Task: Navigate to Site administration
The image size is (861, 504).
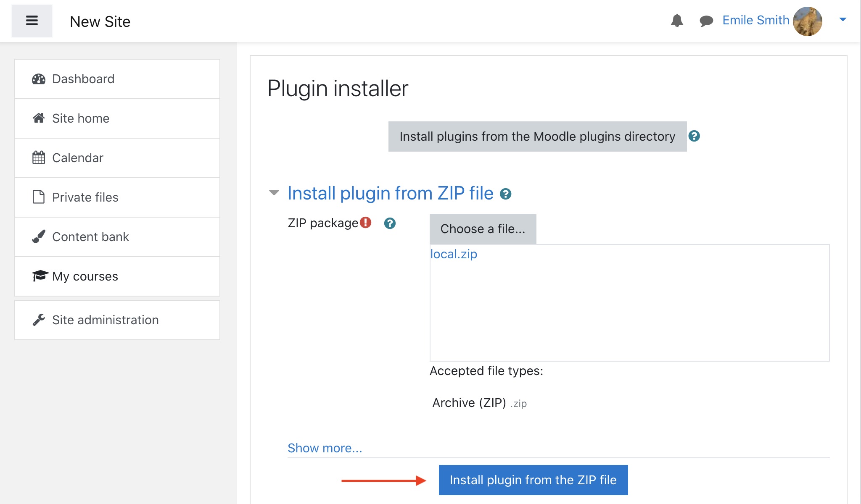Action: 106,320
